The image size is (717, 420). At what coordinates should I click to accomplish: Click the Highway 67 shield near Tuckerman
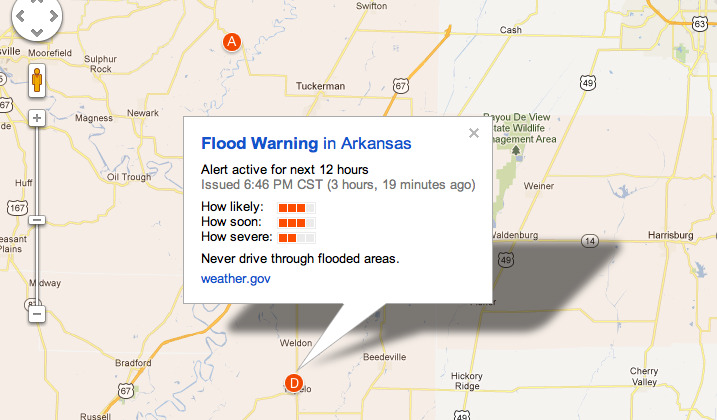pyautogui.click(x=400, y=86)
